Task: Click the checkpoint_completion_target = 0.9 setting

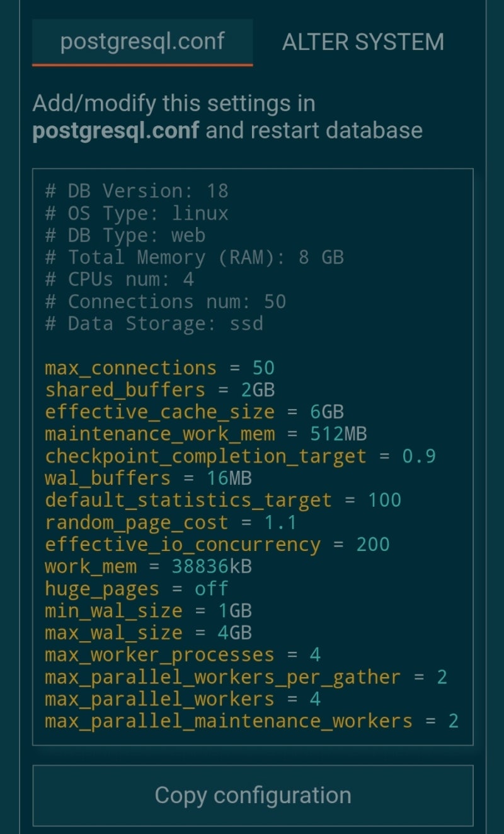Action: pyautogui.click(x=240, y=456)
